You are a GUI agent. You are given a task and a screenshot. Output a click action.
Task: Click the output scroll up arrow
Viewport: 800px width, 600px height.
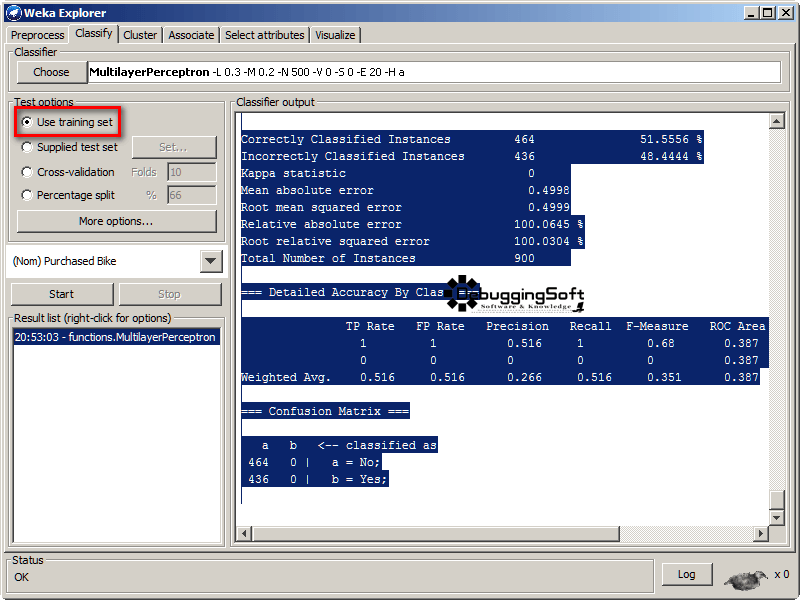click(x=776, y=121)
